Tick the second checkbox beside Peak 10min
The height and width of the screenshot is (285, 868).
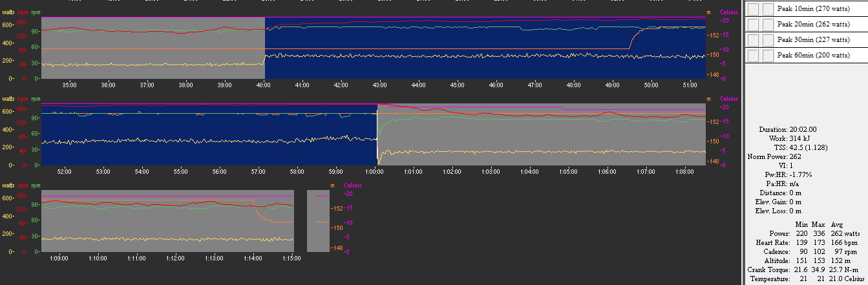tap(767, 8)
